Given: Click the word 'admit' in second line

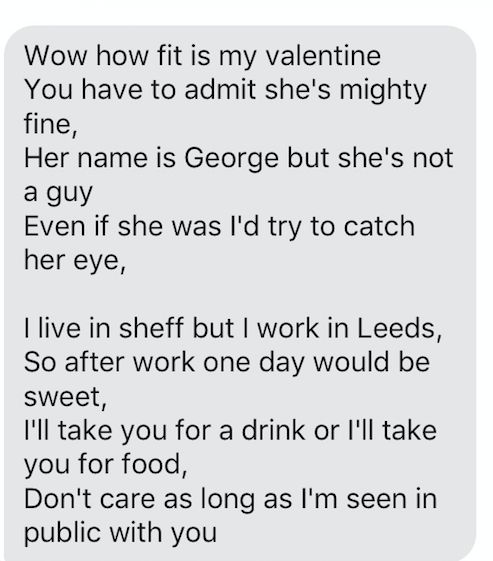Looking at the screenshot, I should 220,90.
